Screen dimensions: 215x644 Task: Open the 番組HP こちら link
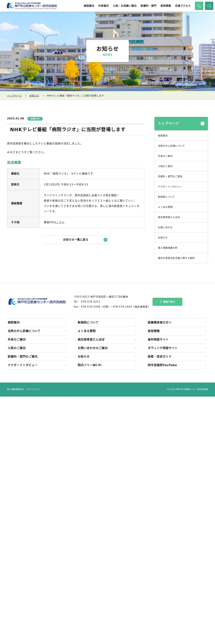[x=60, y=222]
